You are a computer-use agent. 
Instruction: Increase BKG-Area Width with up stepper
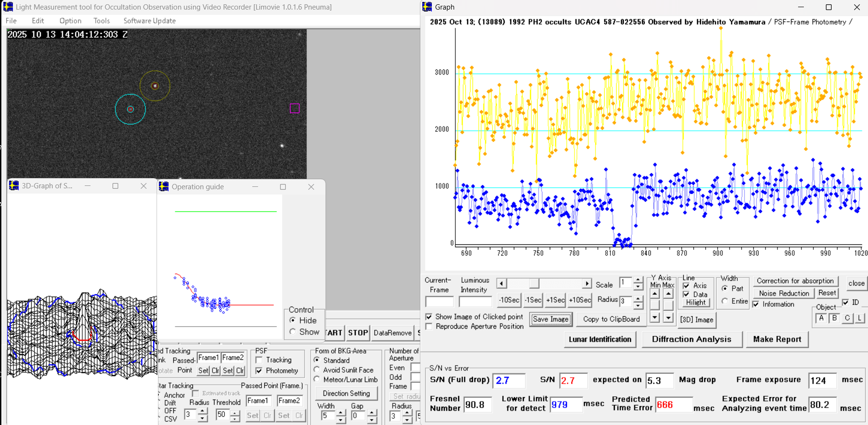click(x=341, y=413)
